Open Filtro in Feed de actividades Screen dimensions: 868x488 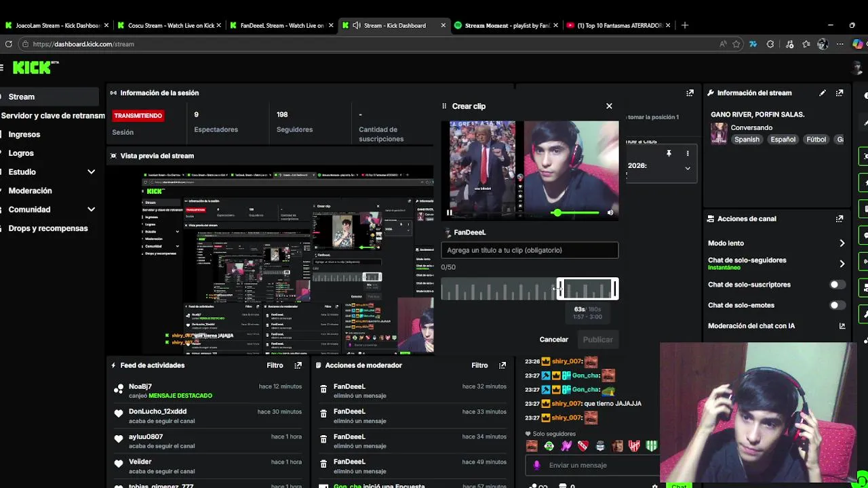click(275, 365)
